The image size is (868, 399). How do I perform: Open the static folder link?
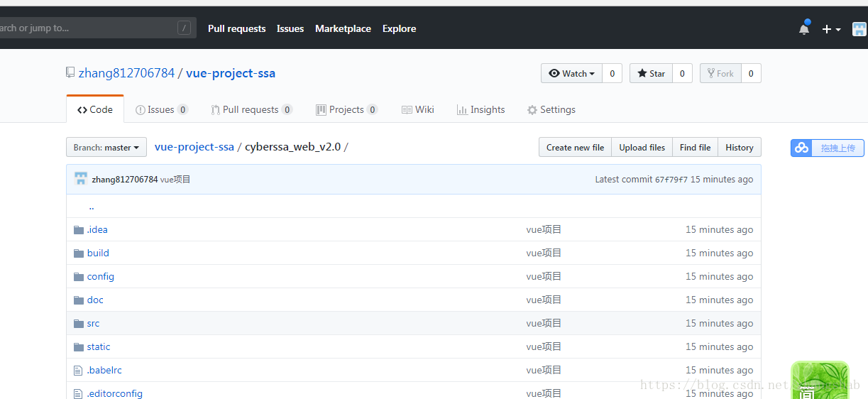(99, 346)
